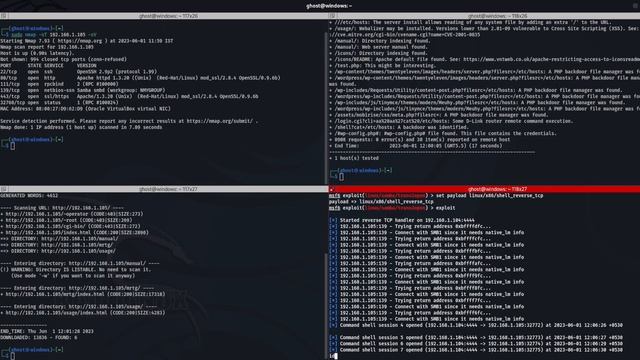Screen dimensions: 640x360
Task: Click '/shell?cat+/etc/hosts' backdoor line
Action: [399, 127]
